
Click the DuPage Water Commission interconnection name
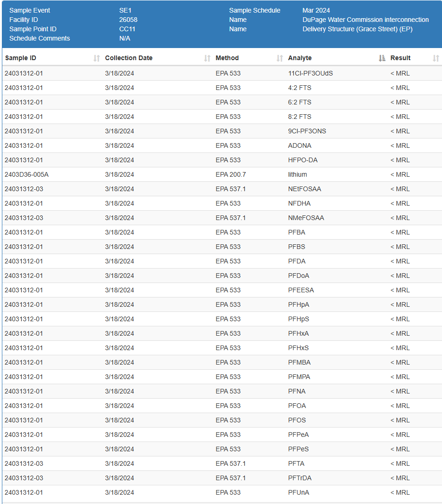[x=366, y=20]
